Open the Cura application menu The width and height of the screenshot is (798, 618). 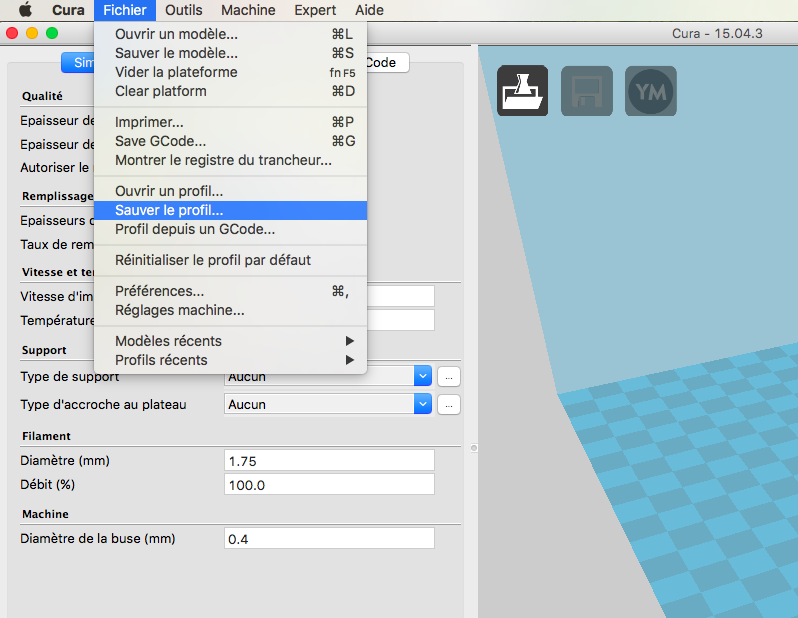(68, 10)
